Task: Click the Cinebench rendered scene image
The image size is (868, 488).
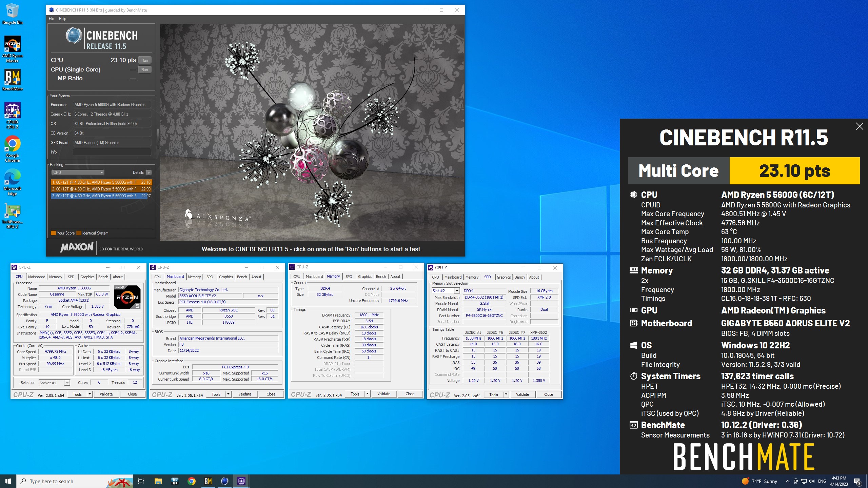Action: (x=312, y=132)
